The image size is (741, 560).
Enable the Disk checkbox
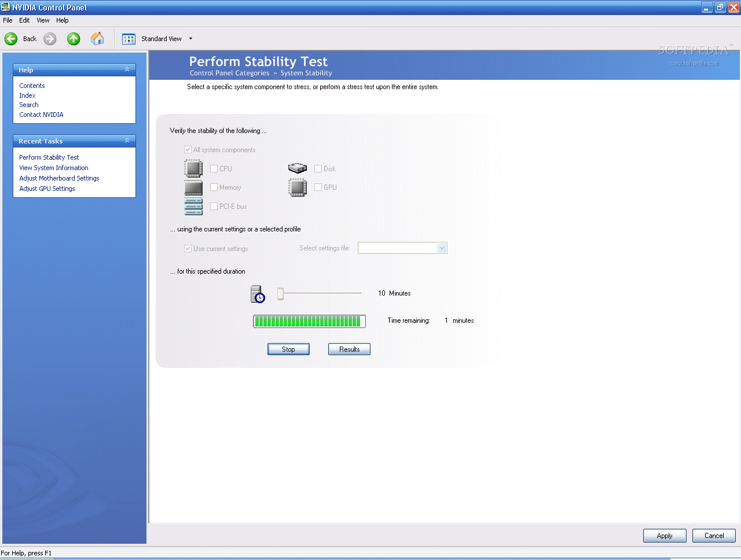click(x=318, y=169)
